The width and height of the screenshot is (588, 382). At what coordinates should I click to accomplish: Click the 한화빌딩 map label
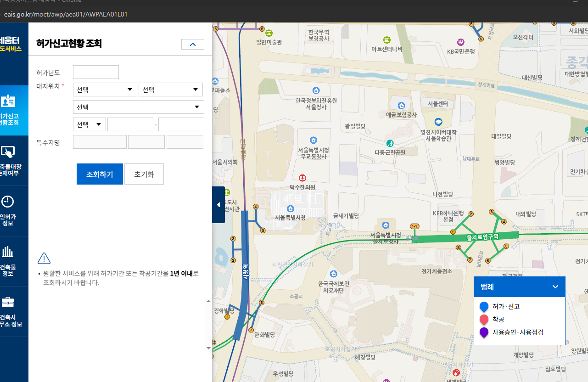pyautogui.click(x=264, y=335)
